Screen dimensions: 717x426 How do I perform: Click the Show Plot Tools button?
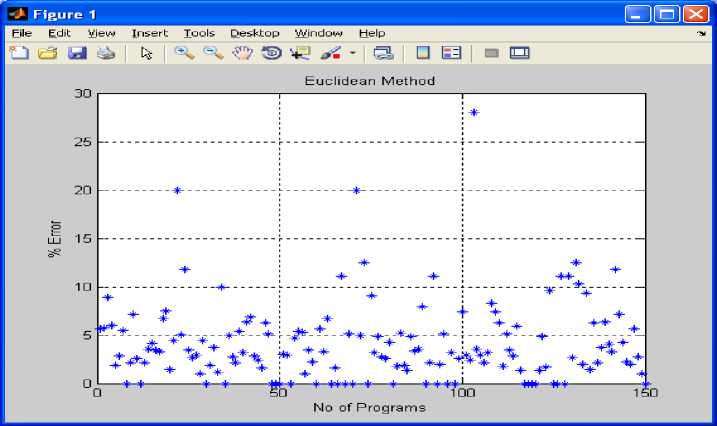coord(519,53)
